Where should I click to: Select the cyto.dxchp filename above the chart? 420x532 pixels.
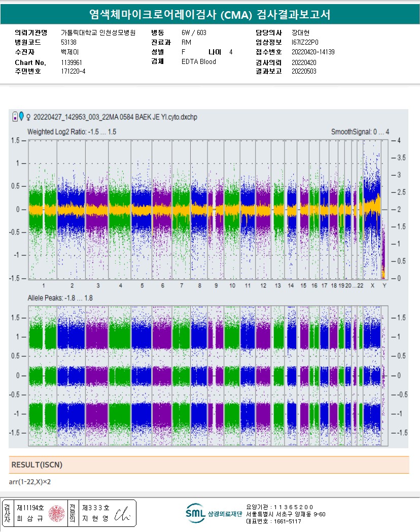[115, 117]
